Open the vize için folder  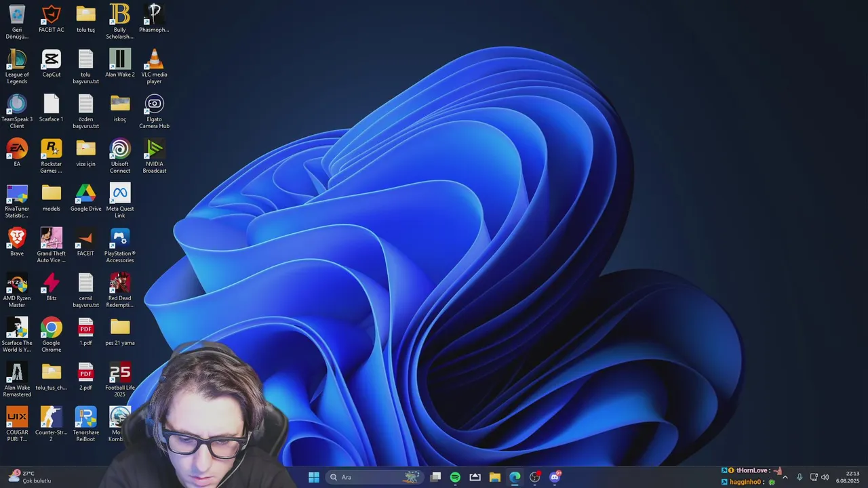(85, 153)
